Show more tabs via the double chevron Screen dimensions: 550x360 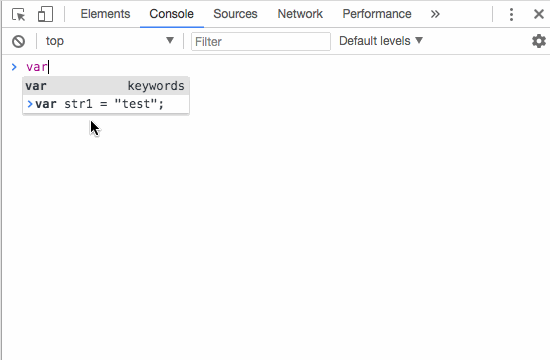(435, 14)
